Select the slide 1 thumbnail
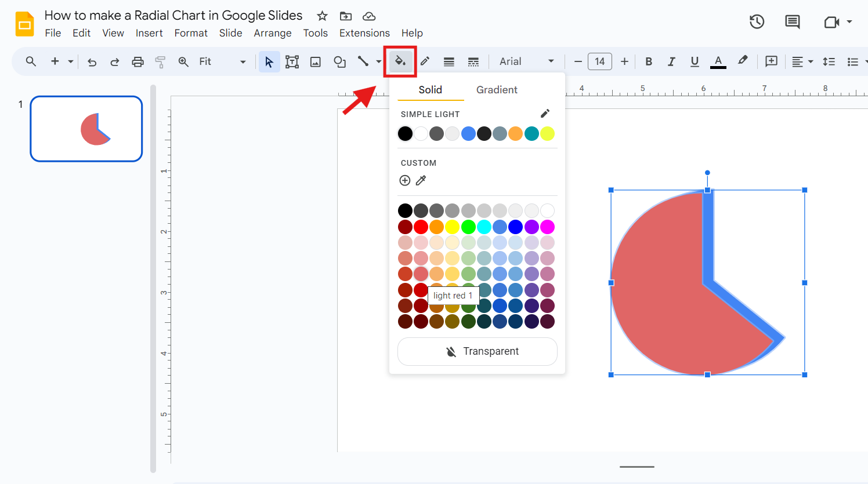 pos(86,129)
